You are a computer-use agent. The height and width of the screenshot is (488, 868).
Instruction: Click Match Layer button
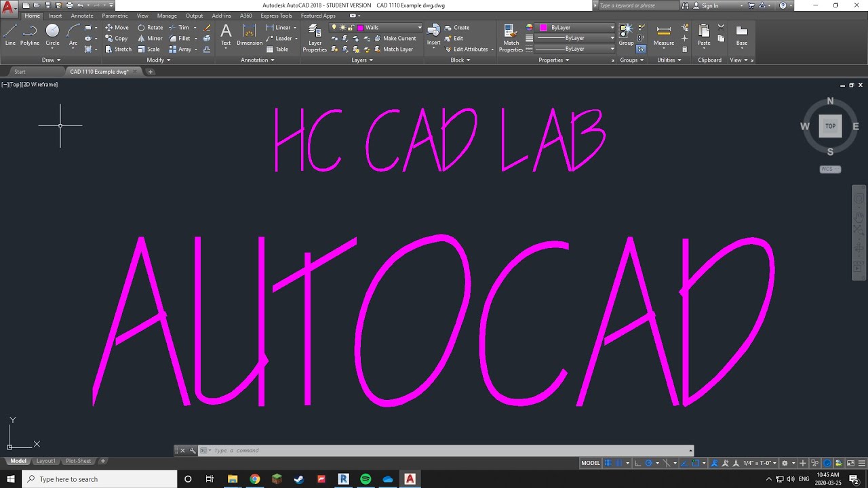coord(393,49)
